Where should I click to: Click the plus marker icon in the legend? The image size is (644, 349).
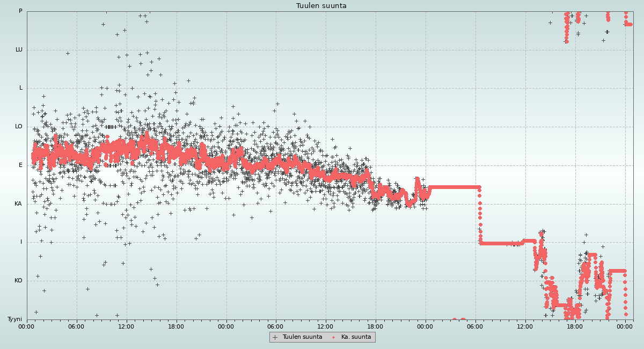pos(275,337)
